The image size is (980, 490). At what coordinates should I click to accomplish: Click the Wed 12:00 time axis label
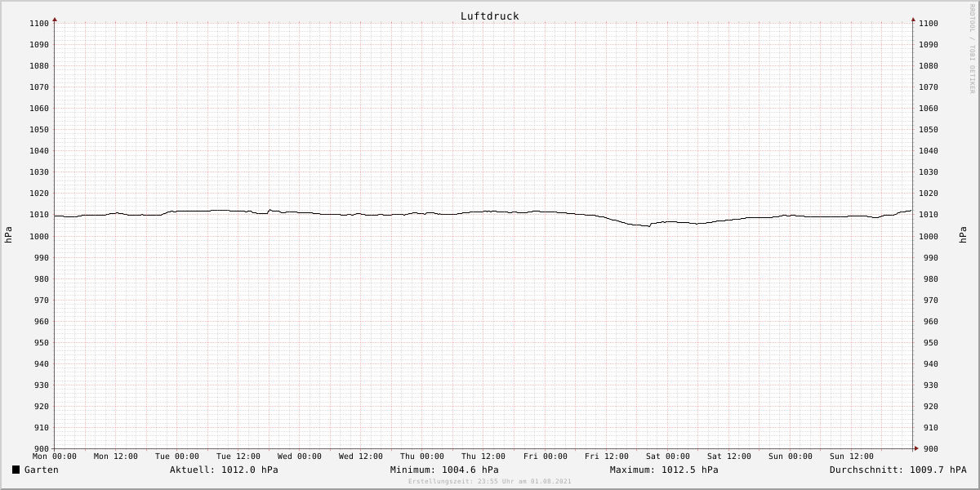tap(361, 457)
